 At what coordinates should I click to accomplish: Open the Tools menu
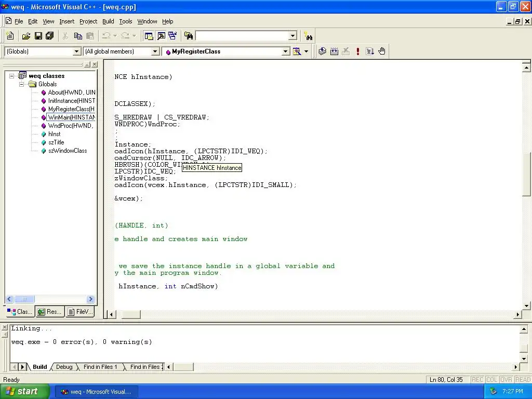tap(126, 21)
